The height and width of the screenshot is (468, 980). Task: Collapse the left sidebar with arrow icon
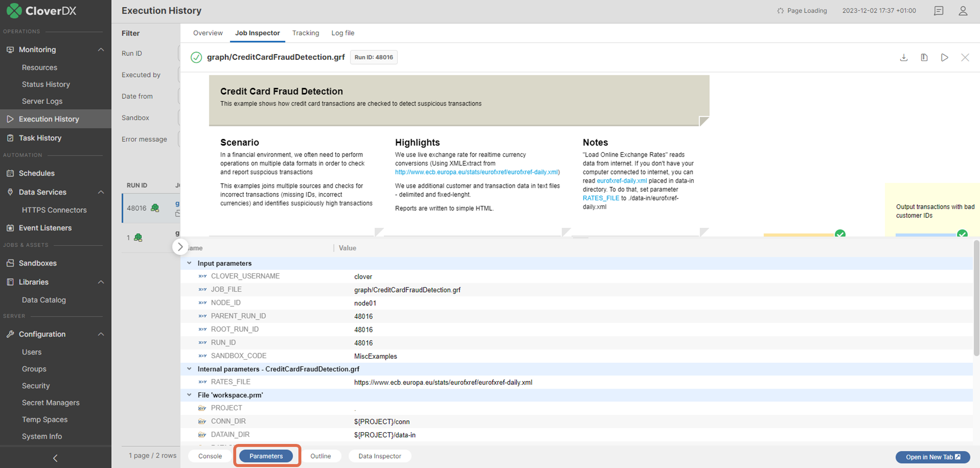coord(55,458)
